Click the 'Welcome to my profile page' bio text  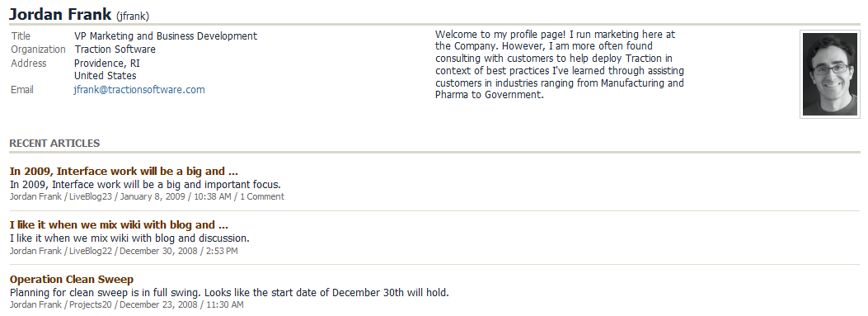[560, 64]
